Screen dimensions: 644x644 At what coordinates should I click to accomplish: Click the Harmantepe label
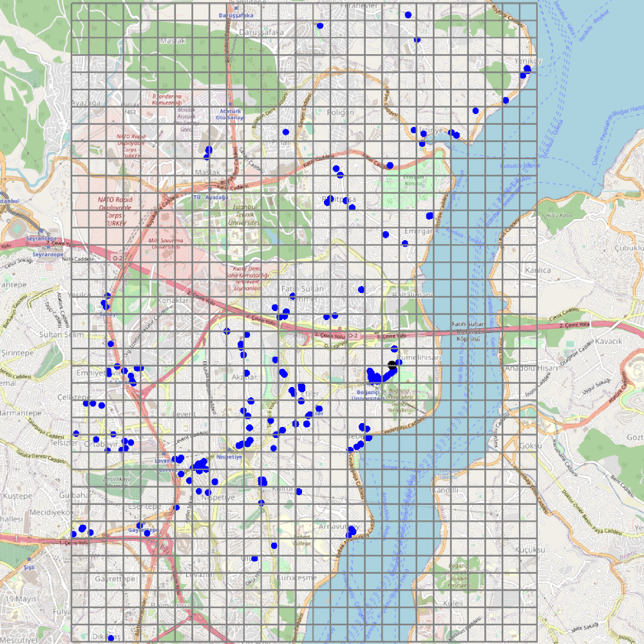tap(21, 413)
